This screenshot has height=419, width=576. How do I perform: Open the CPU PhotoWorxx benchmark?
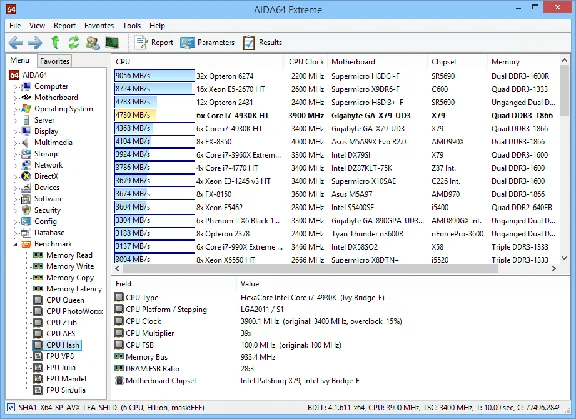coord(68,311)
